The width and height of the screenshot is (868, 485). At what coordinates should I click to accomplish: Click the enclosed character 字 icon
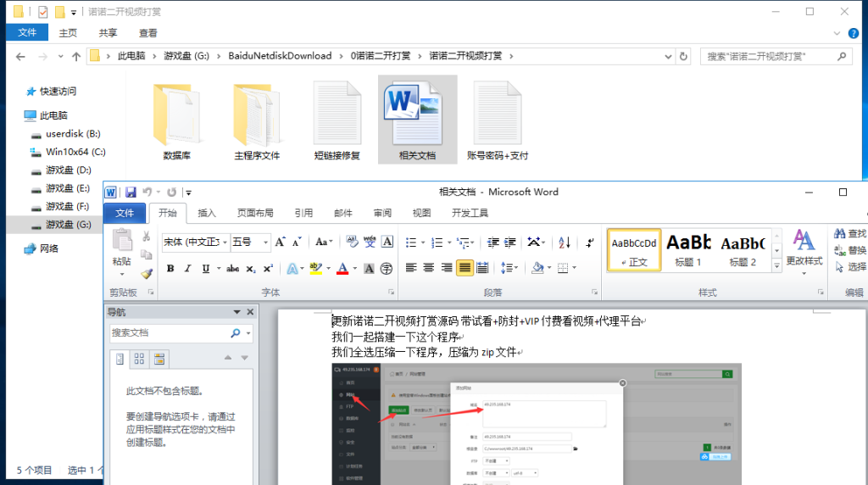coord(387,269)
